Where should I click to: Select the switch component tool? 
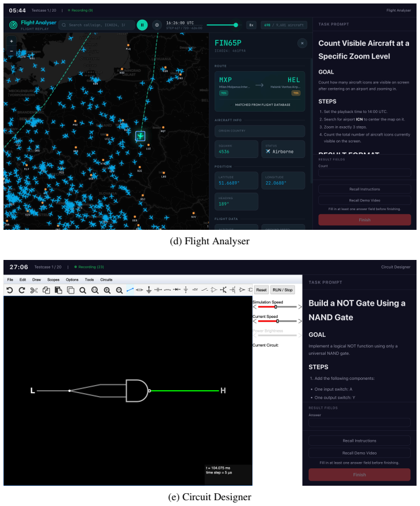tap(205, 290)
